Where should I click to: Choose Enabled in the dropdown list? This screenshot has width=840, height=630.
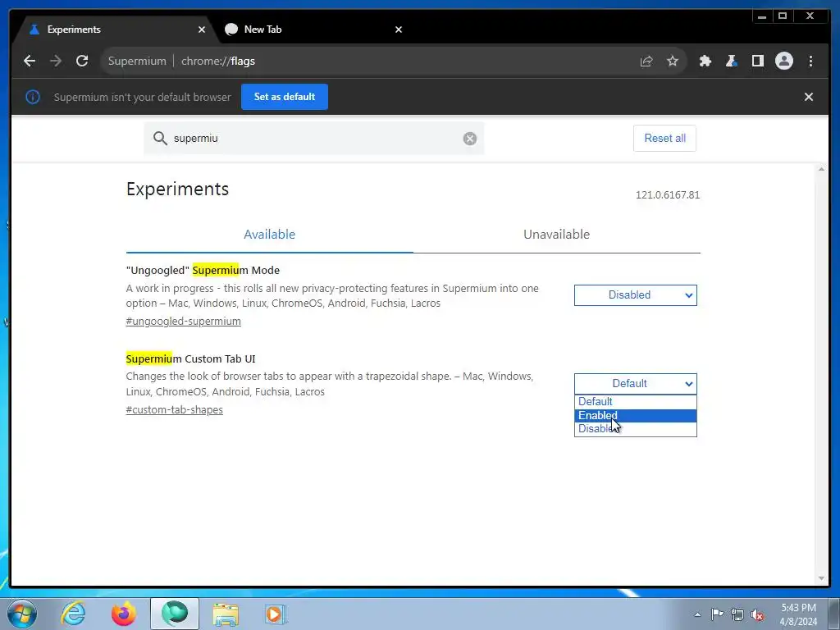click(x=636, y=416)
